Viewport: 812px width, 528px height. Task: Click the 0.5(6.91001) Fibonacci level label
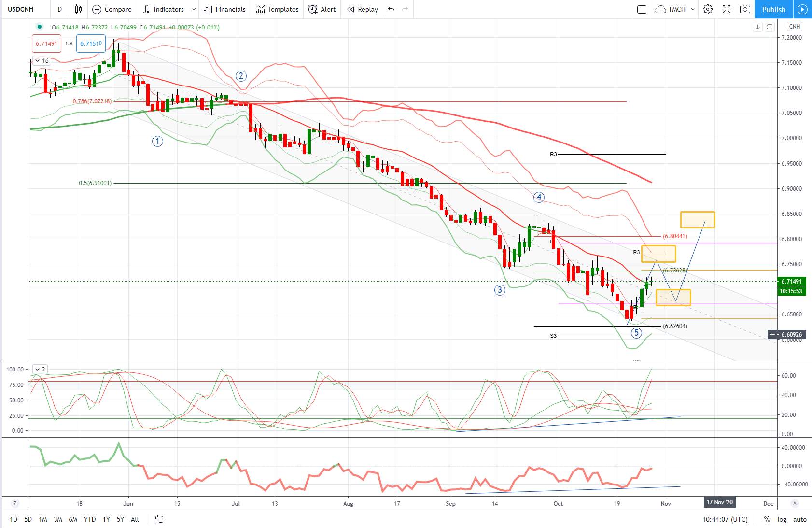point(95,183)
